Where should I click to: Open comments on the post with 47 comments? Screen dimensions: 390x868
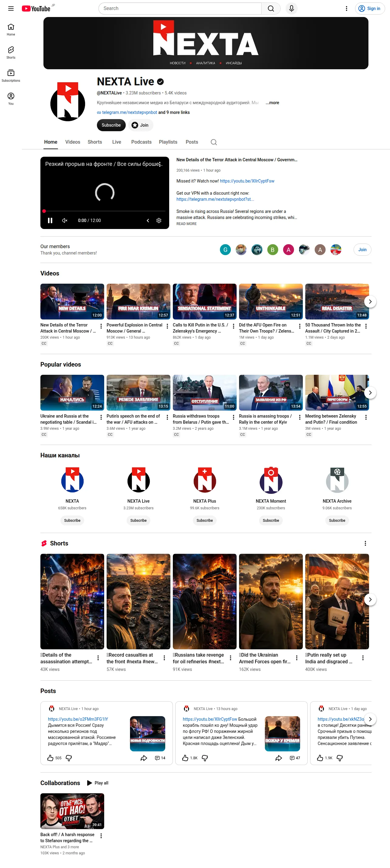click(x=295, y=758)
